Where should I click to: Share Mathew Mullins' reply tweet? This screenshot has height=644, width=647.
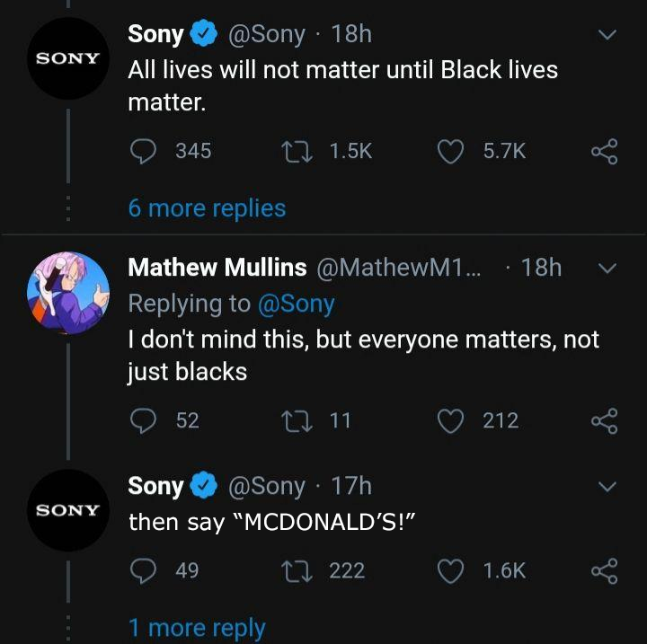pyautogui.click(x=605, y=421)
